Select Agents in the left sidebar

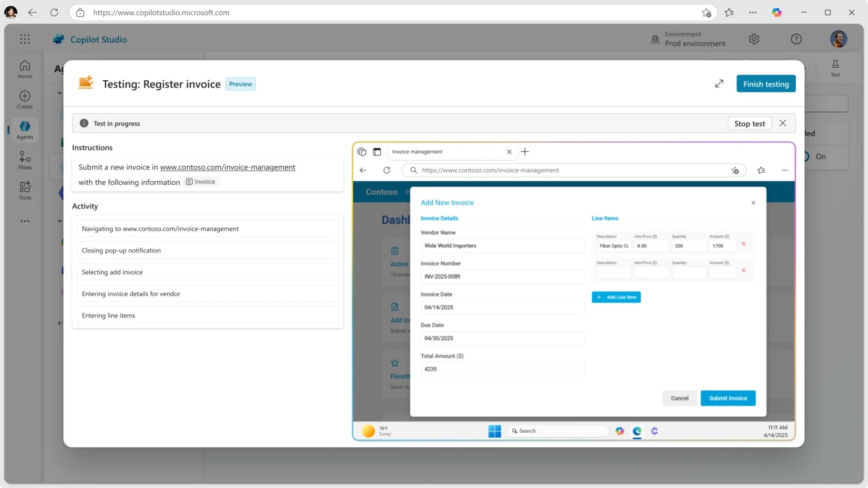(24, 129)
